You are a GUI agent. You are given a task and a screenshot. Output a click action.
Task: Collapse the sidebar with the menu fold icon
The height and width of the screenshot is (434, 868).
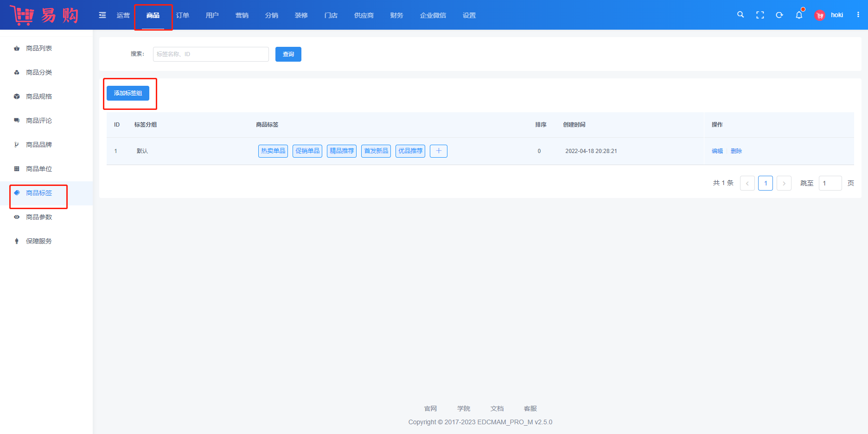tap(102, 15)
